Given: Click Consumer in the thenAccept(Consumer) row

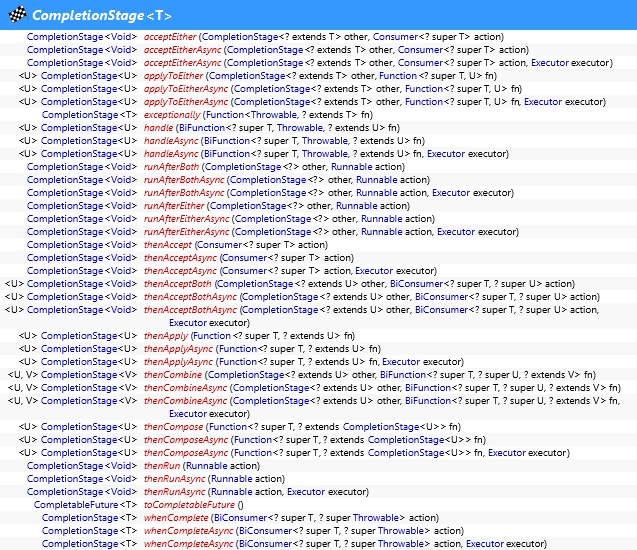Looking at the screenshot, I should (x=220, y=245).
